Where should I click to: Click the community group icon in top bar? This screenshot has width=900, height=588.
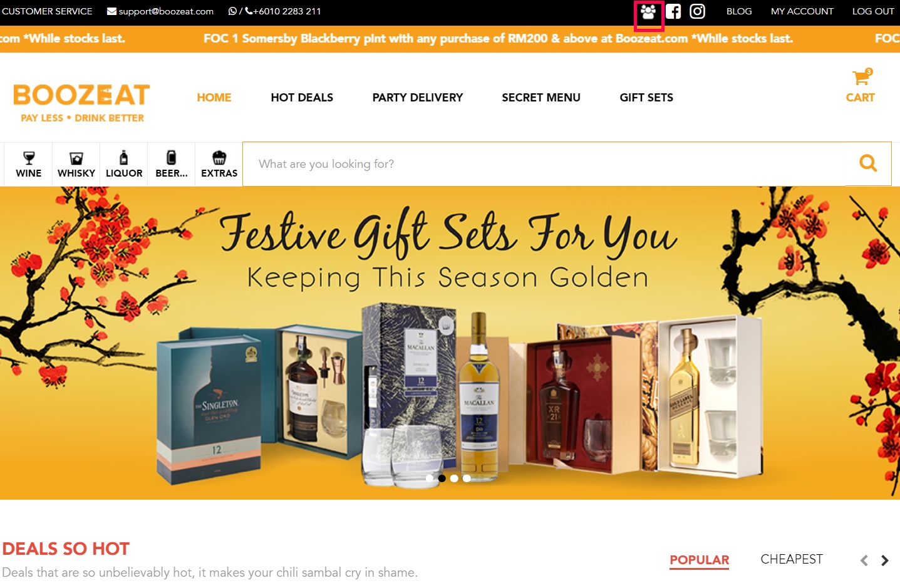click(648, 12)
